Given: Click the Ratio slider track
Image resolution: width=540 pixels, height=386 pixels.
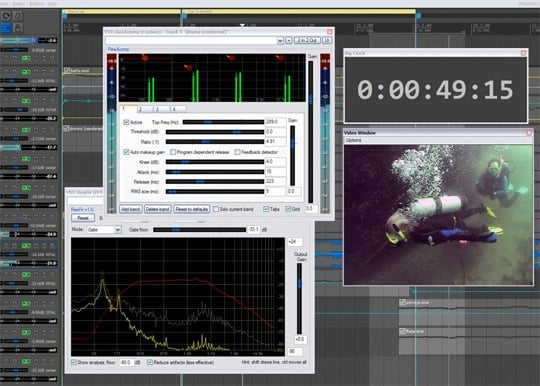Looking at the screenshot, I should 215,142.
